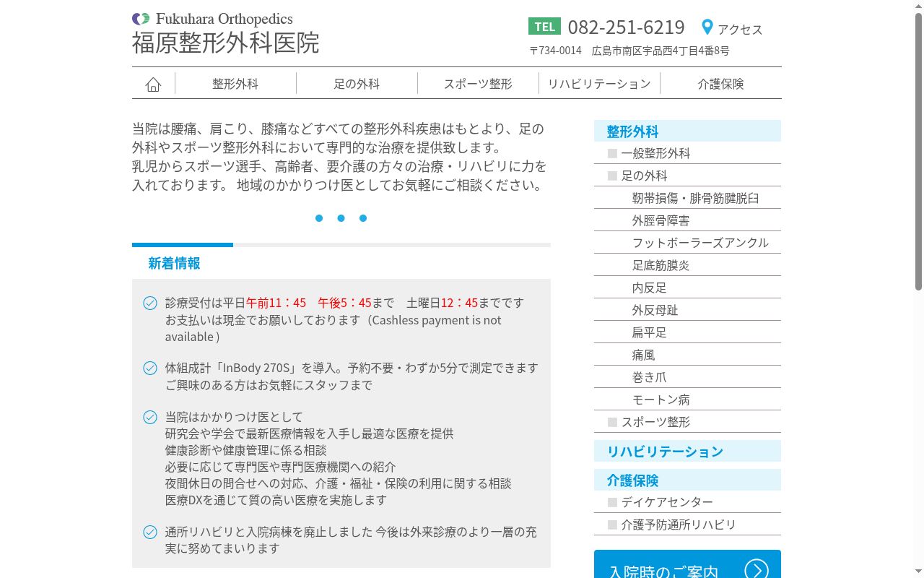
Task: Open 一般整形外科 sidebar link
Action: tap(687, 153)
